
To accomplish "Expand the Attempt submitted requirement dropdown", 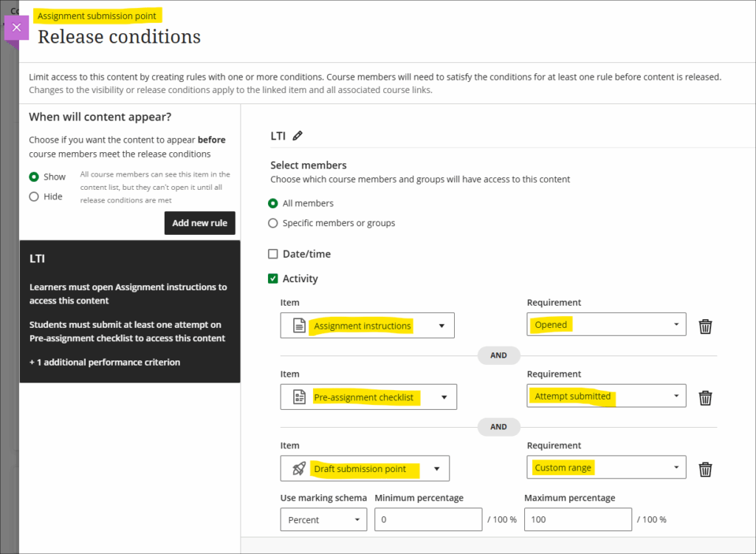I will [x=606, y=397].
